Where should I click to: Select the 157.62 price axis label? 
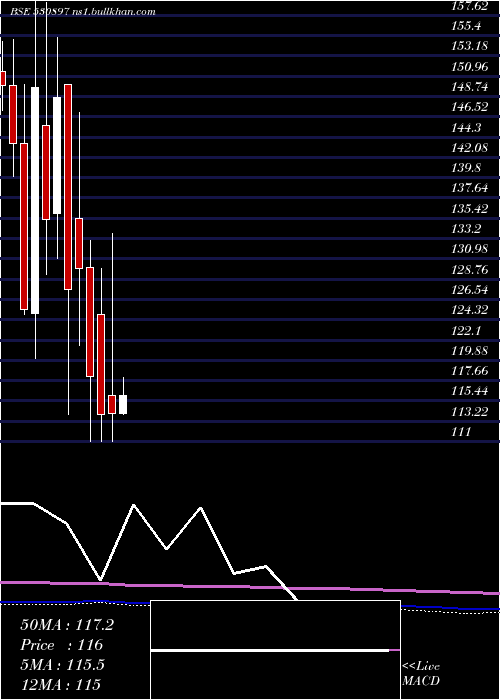coord(470,6)
